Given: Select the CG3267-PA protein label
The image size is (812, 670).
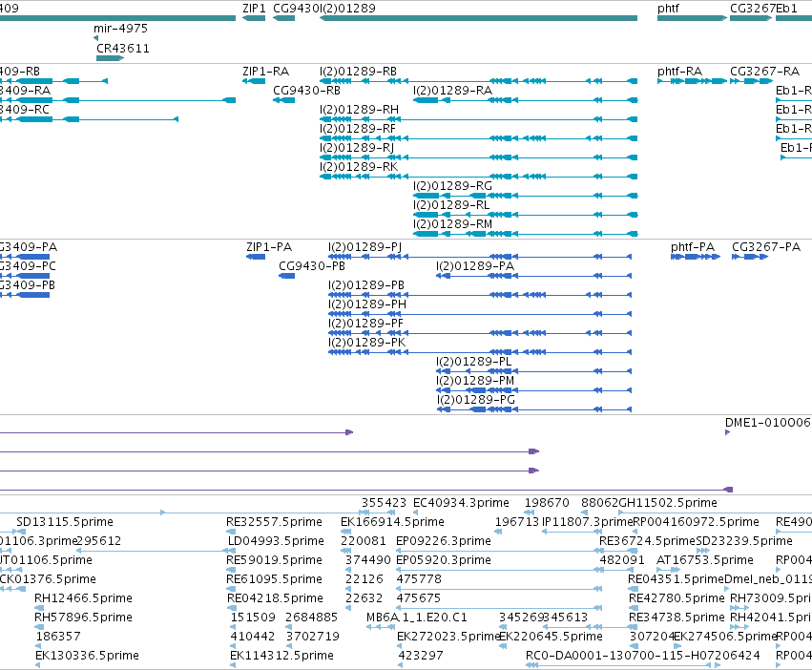Looking at the screenshot, I should [x=766, y=247].
